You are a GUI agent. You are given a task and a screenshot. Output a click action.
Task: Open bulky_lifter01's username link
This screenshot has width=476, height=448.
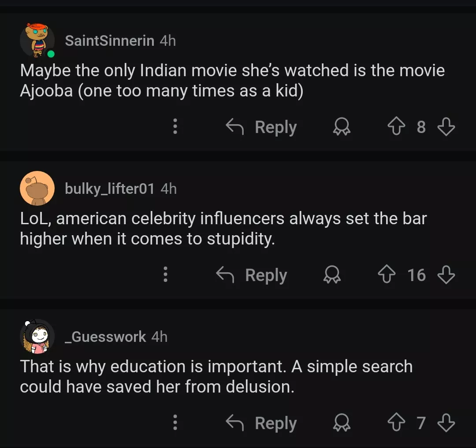click(x=109, y=189)
